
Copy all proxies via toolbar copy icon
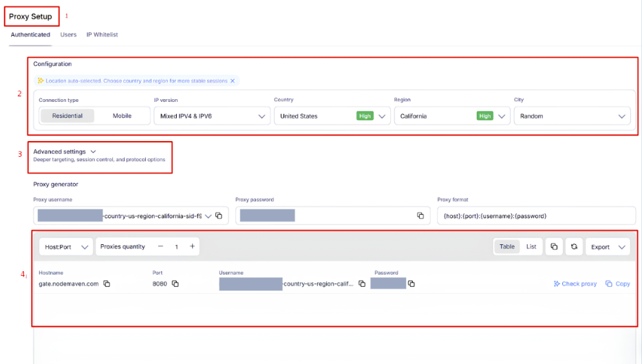coord(554,246)
